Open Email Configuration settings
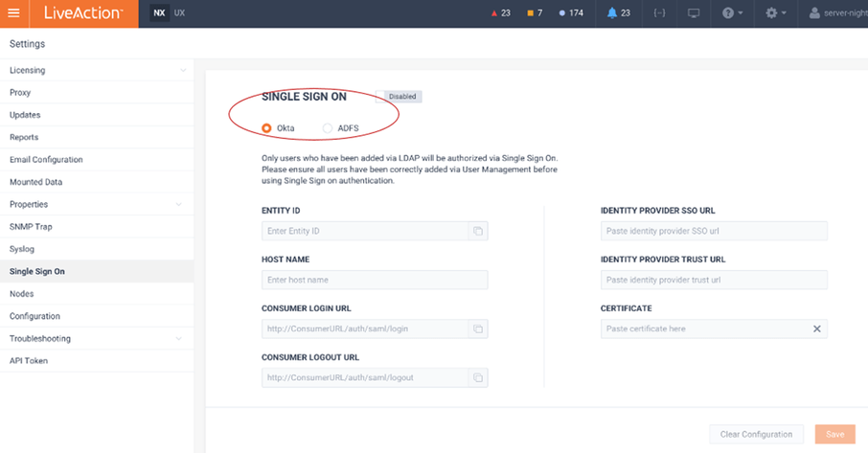868x453 pixels. pyautogui.click(x=97, y=159)
